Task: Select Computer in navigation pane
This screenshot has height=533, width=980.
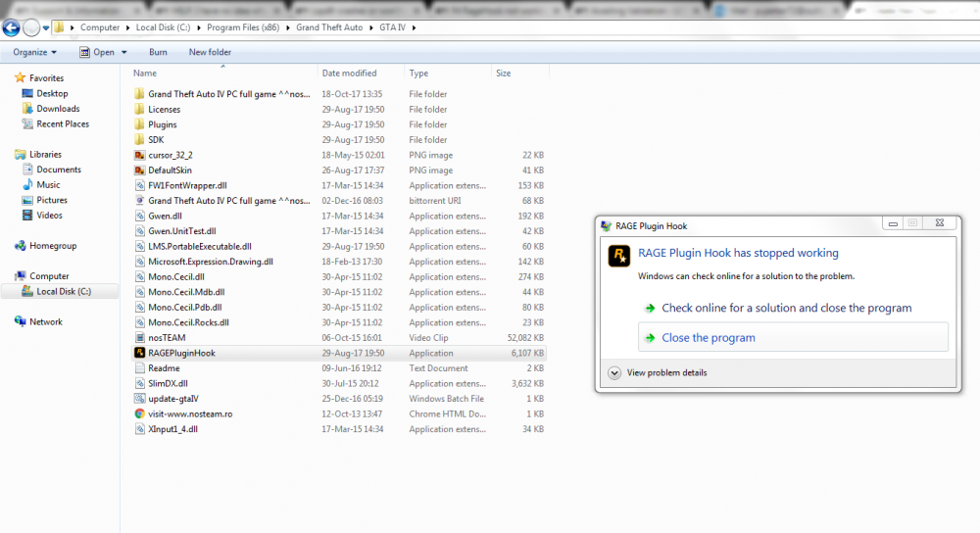Action: click(49, 275)
